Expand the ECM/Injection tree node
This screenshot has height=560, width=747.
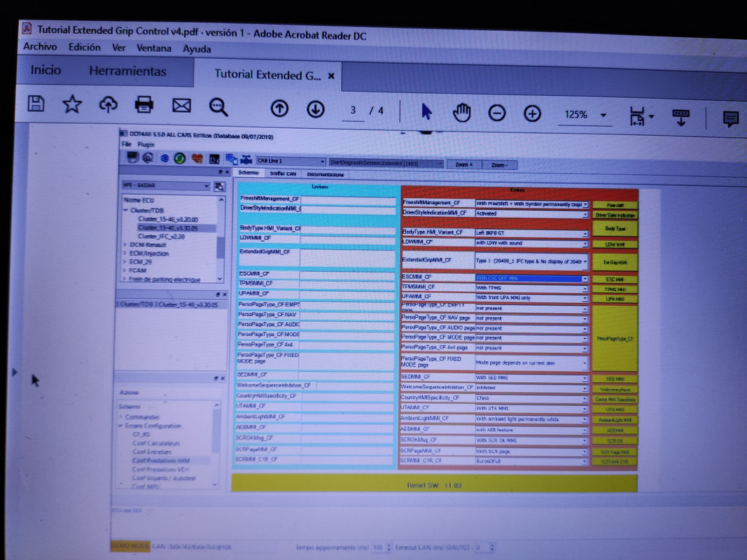click(125, 253)
